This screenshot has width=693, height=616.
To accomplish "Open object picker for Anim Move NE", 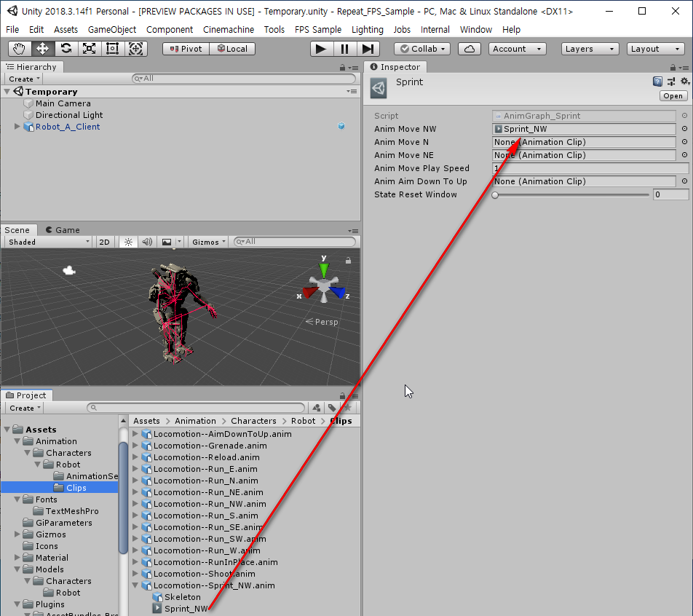I will 684,155.
